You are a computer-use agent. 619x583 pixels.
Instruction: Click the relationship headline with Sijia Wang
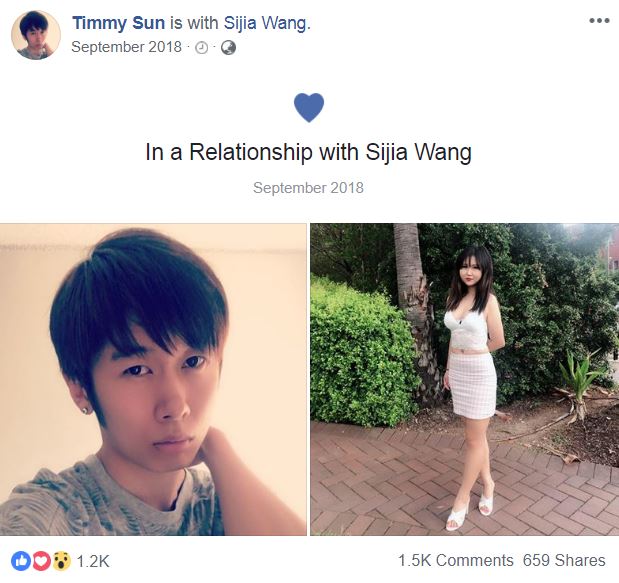pos(308,152)
